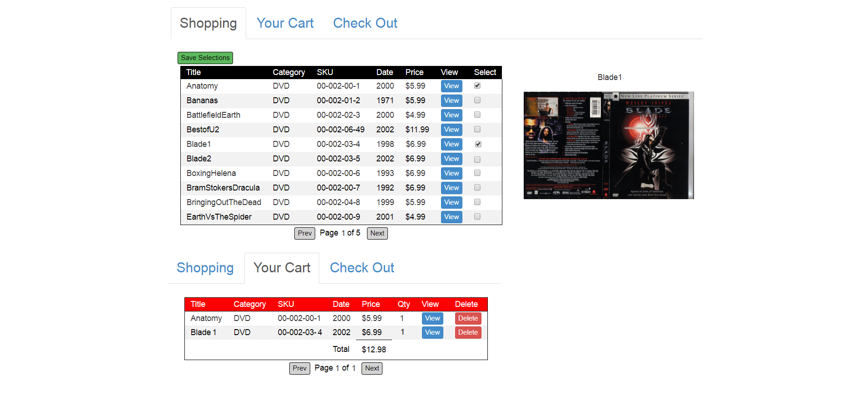Click the Bananas title in the list
Image resolution: width=868 pixels, height=396 pixels.
click(202, 100)
